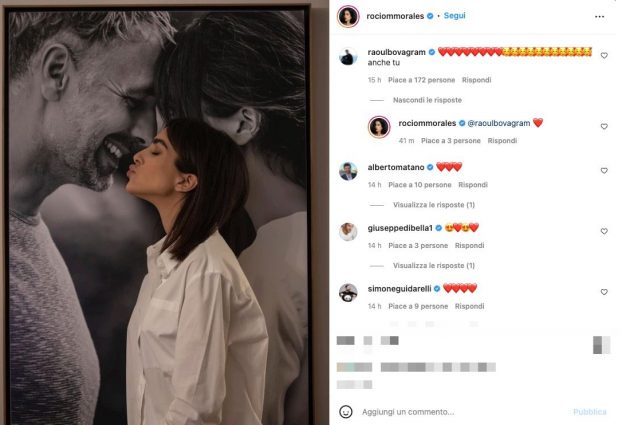Collapse replies with Nascondi le risposte
The height and width of the screenshot is (425, 638).
pyautogui.click(x=427, y=100)
